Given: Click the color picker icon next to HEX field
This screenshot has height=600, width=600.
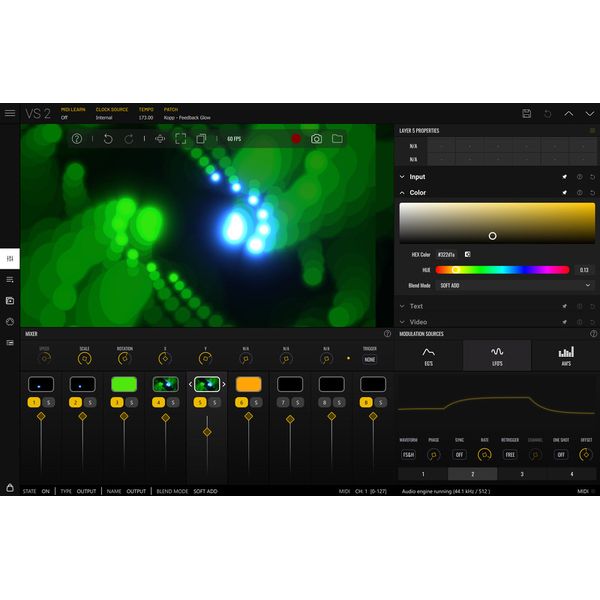Looking at the screenshot, I should [x=468, y=254].
